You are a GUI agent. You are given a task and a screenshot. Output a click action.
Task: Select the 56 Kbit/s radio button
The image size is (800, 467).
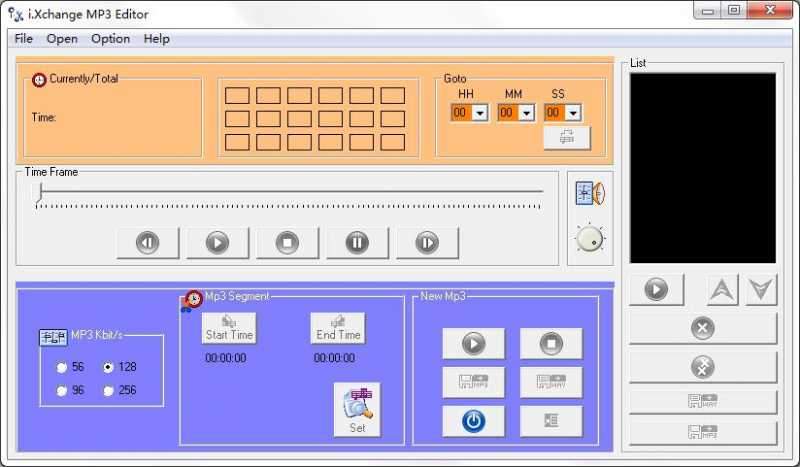pos(62,367)
